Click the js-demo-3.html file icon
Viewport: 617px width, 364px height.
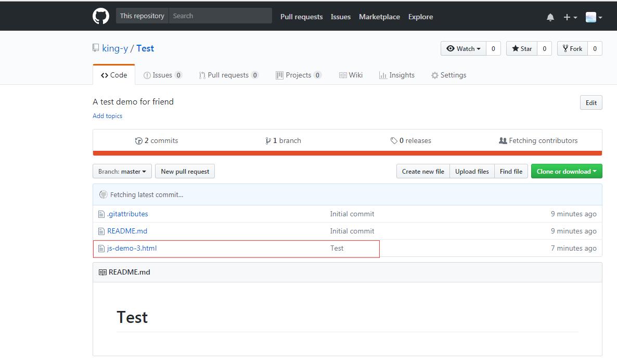click(101, 249)
